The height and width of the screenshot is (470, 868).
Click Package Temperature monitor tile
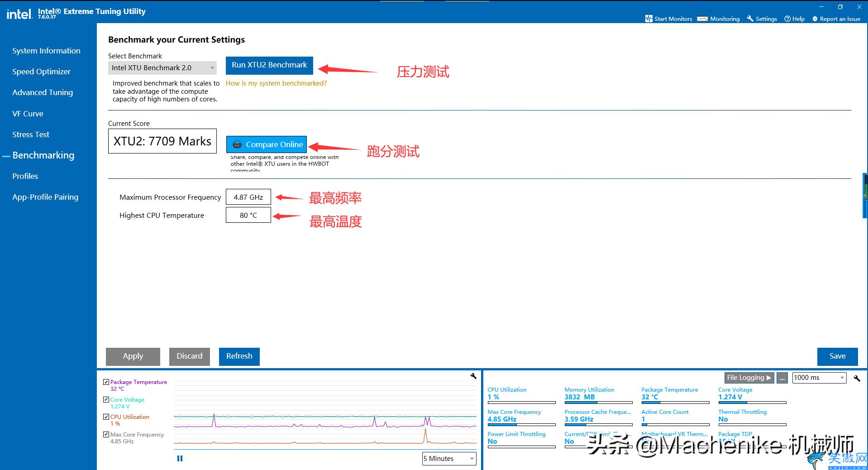(675, 396)
